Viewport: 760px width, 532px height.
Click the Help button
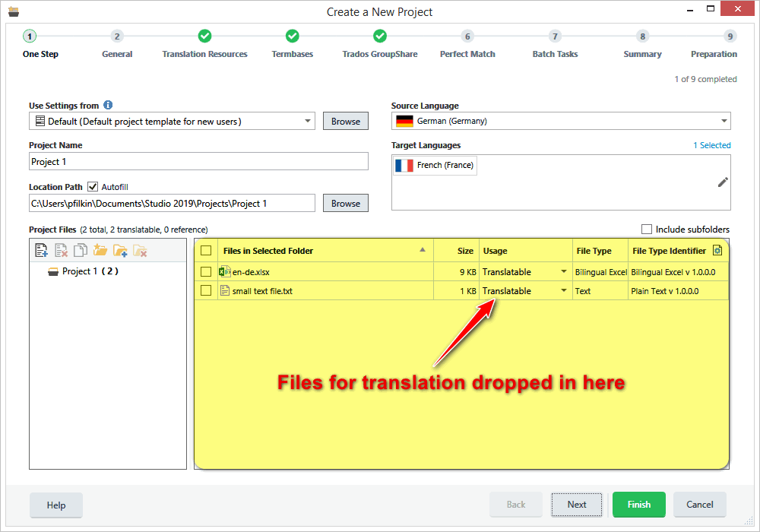(56, 505)
